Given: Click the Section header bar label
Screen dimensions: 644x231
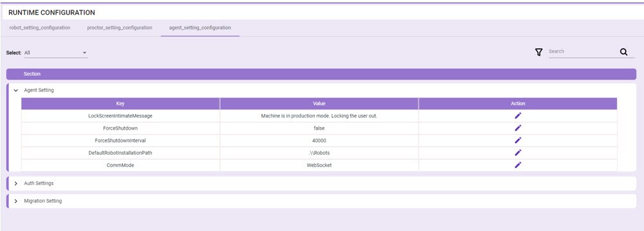Looking at the screenshot, I should coord(32,74).
